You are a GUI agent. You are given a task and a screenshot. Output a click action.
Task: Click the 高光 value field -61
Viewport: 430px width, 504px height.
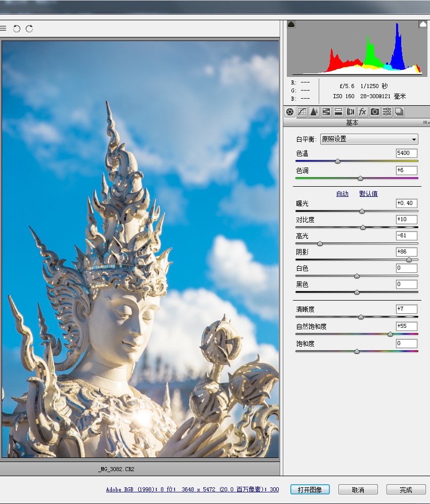point(407,236)
